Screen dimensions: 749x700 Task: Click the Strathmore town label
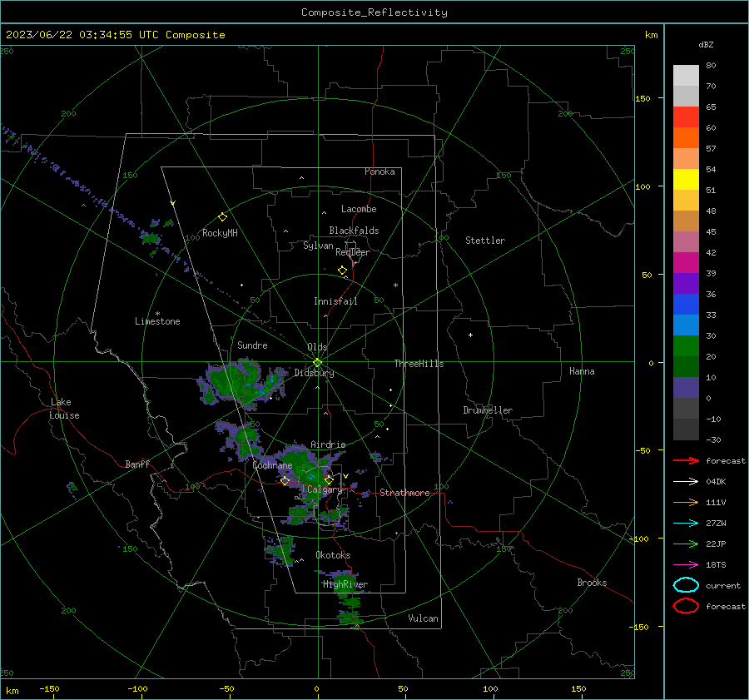tap(404, 493)
